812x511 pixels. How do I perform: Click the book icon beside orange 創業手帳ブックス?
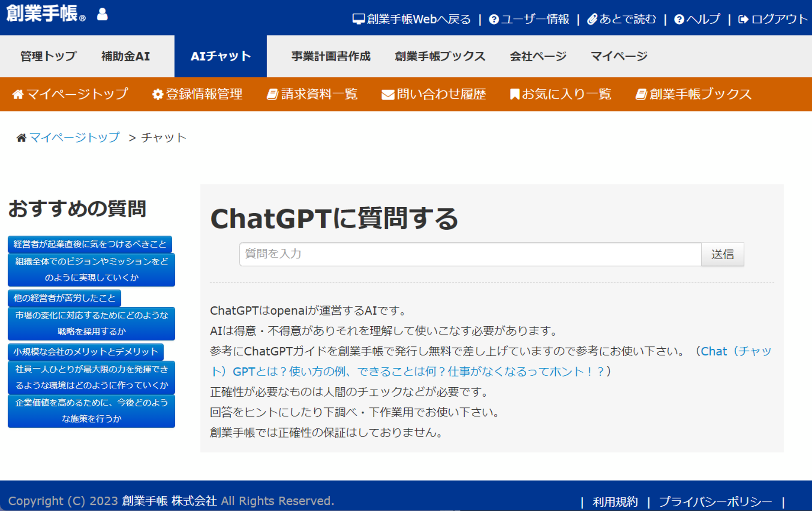coord(641,94)
